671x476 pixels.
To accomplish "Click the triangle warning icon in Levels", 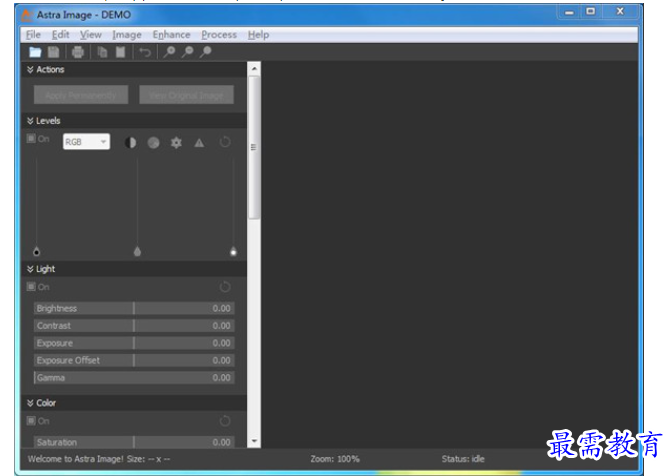I will click(199, 143).
